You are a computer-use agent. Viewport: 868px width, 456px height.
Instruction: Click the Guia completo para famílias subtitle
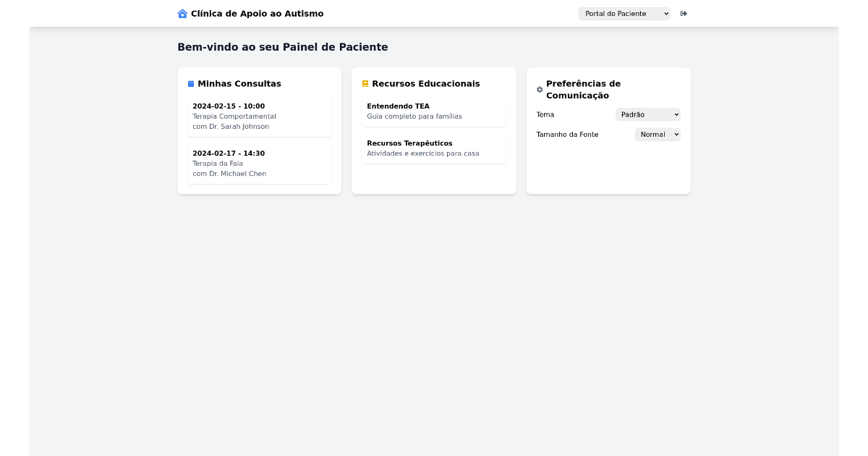[414, 116]
